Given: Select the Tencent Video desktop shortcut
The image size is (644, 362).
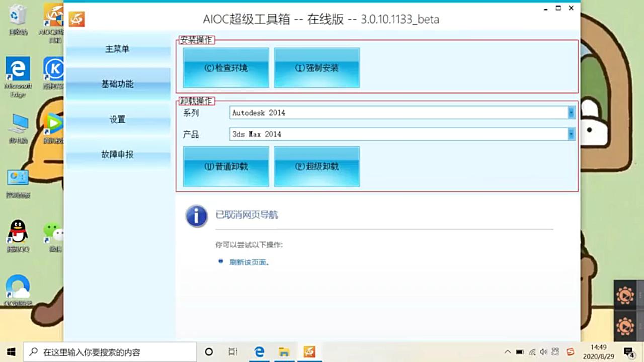Looking at the screenshot, I should (53, 129).
